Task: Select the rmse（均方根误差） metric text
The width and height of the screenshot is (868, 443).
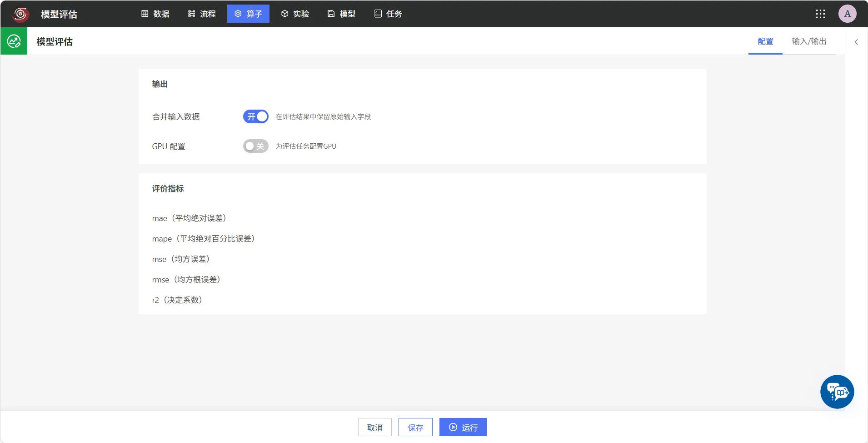Action: click(x=187, y=280)
